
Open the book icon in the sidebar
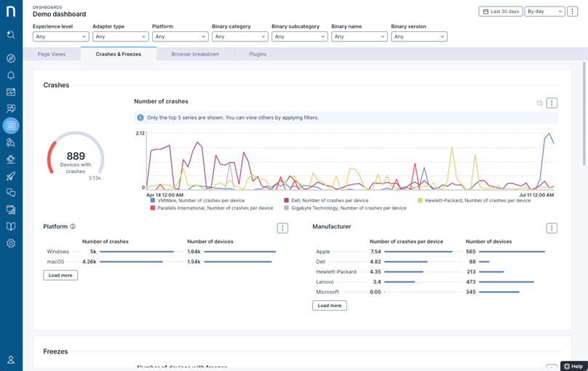pyautogui.click(x=11, y=226)
